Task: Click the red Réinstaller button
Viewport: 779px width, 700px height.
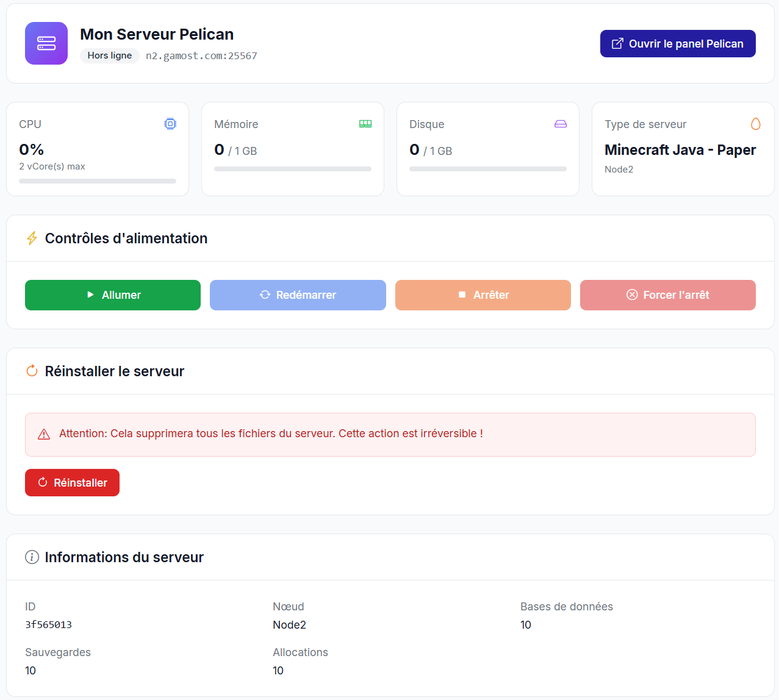Action: tap(72, 483)
